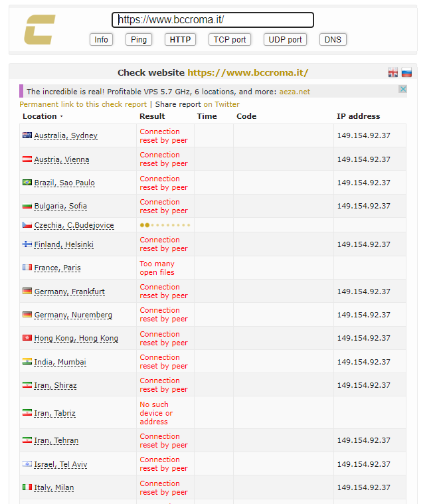The width and height of the screenshot is (439, 504).
Task: Open the permanent link to this report
Action: [83, 104]
